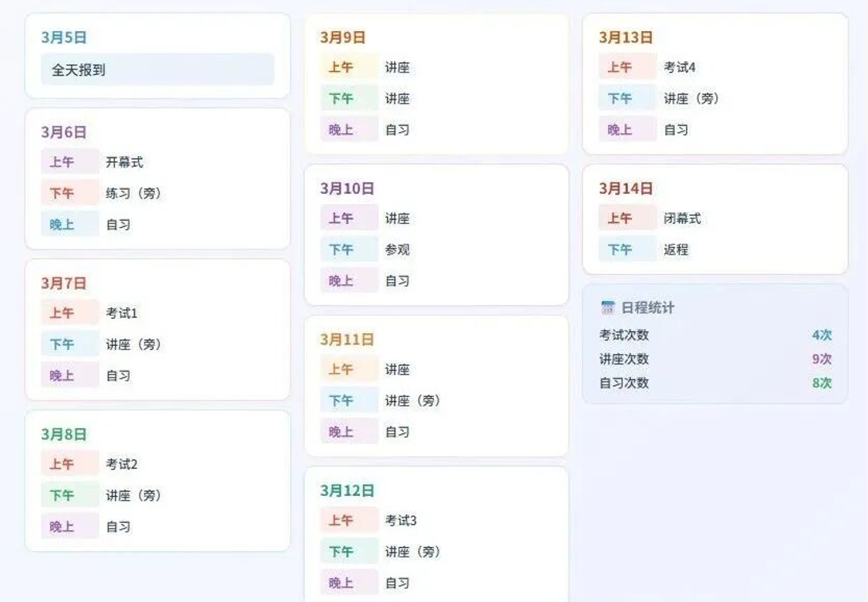This screenshot has width=868, height=602.
Task: Select the 晚上 tag on 3月7日
Action: coord(62,375)
